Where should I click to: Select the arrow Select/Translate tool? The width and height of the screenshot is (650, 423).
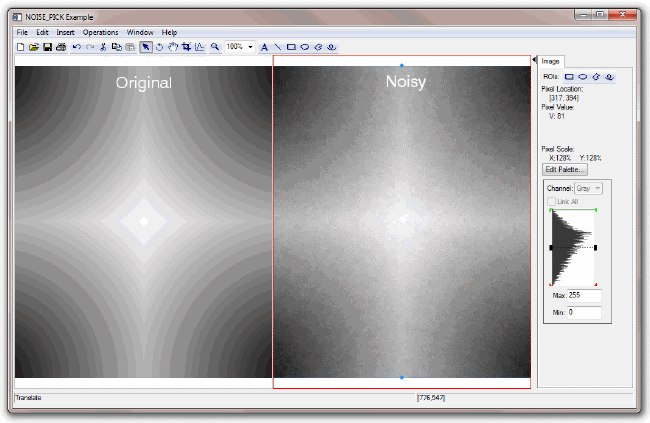[146, 47]
